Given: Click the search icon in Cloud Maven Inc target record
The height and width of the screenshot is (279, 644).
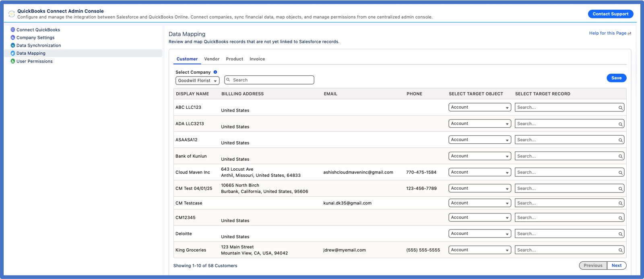Looking at the screenshot, I should [x=621, y=172].
